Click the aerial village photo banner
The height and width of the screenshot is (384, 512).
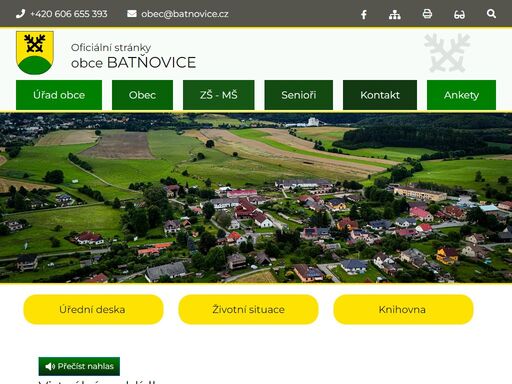click(x=256, y=198)
